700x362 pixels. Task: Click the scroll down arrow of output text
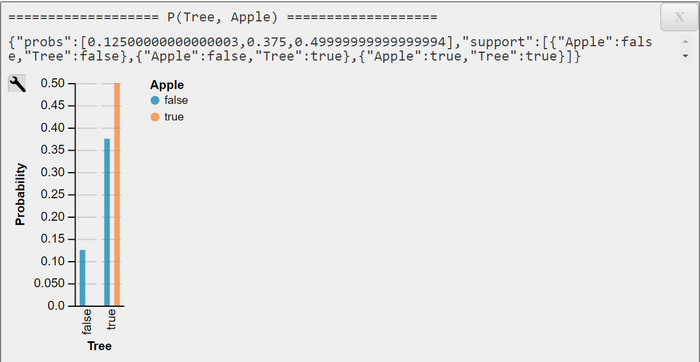(x=685, y=56)
